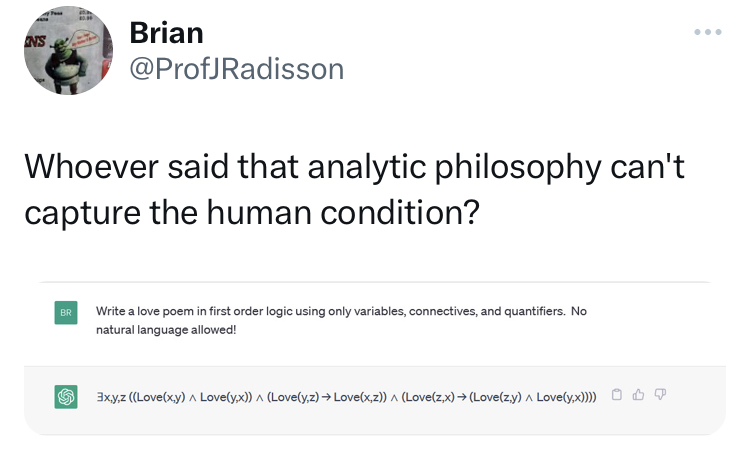Click the display name Brian
750x456 pixels.
(166, 32)
